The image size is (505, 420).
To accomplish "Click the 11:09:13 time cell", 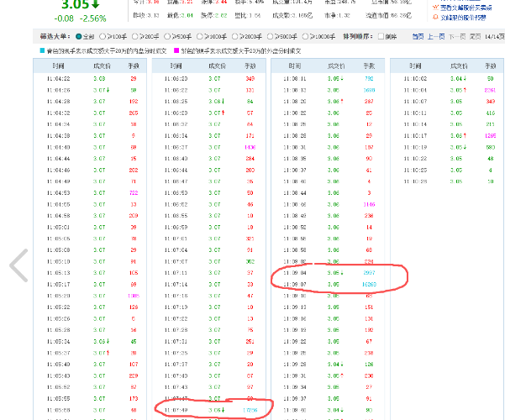I will point(295,307).
